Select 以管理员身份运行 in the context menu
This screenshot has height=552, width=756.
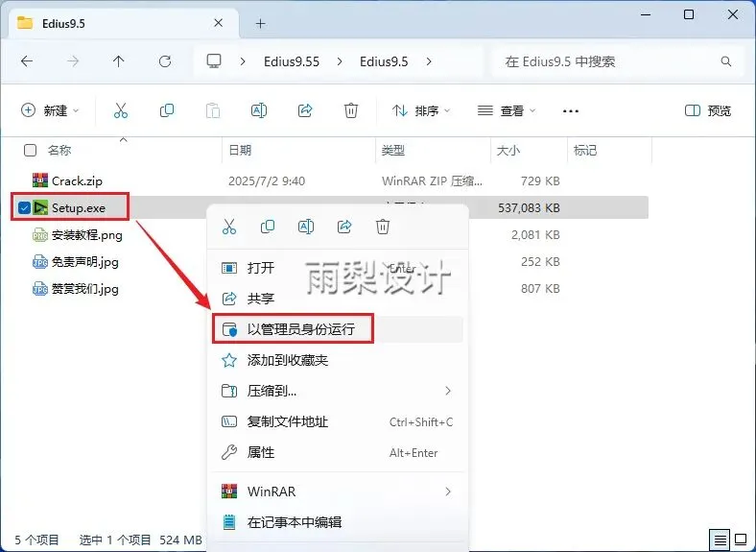coord(338,329)
